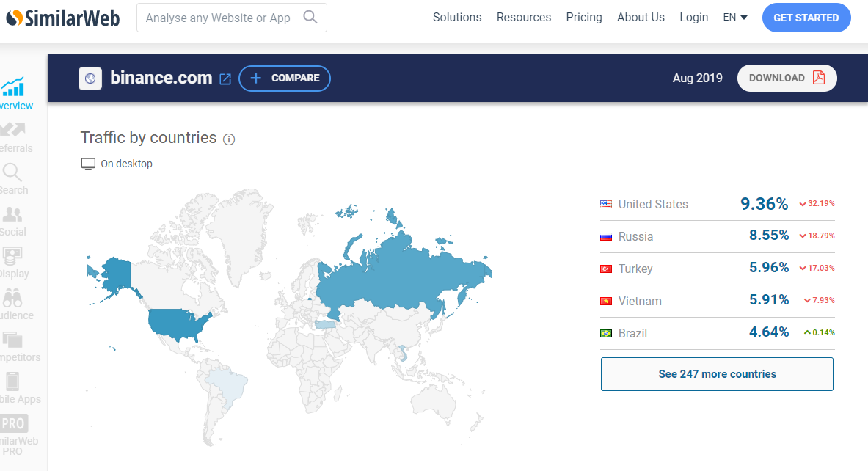Click the Vietnam country name
The width and height of the screenshot is (868, 471).
click(x=640, y=301)
